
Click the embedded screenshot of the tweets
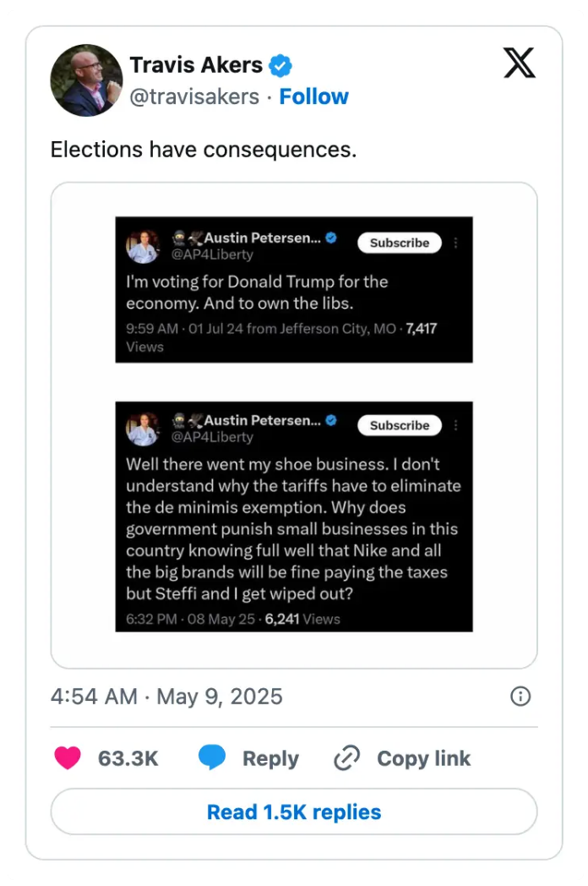coord(294,418)
